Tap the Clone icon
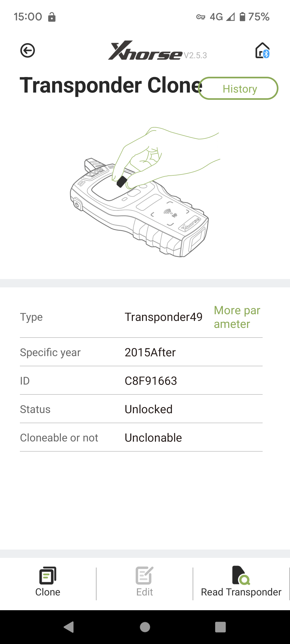290x644 pixels. point(48,576)
